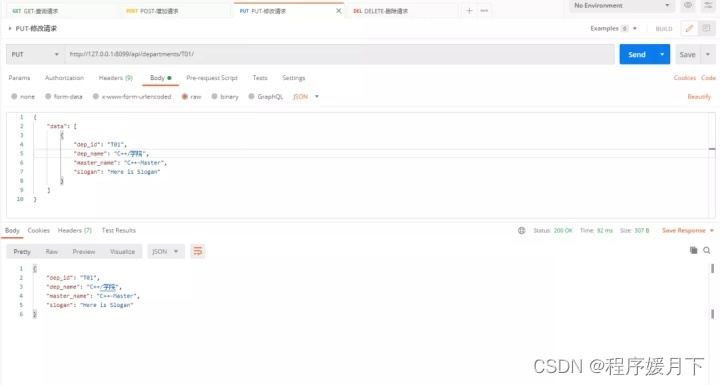Click the pencil edit icon near BUILD
Viewport: 720px width, 385px height.
coord(689,28)
